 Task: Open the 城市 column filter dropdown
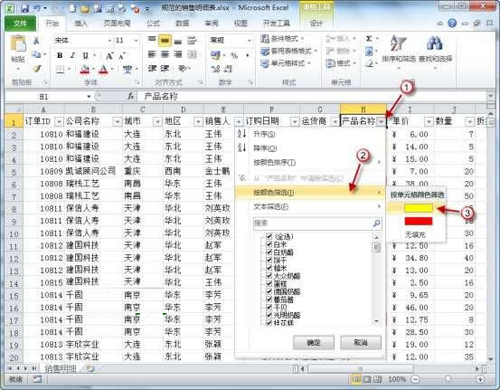tap(157, 122)
